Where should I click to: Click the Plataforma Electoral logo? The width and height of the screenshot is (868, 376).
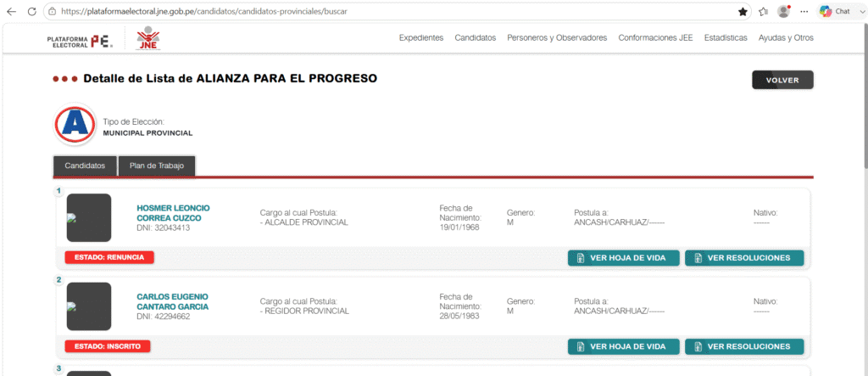[80, 40]
